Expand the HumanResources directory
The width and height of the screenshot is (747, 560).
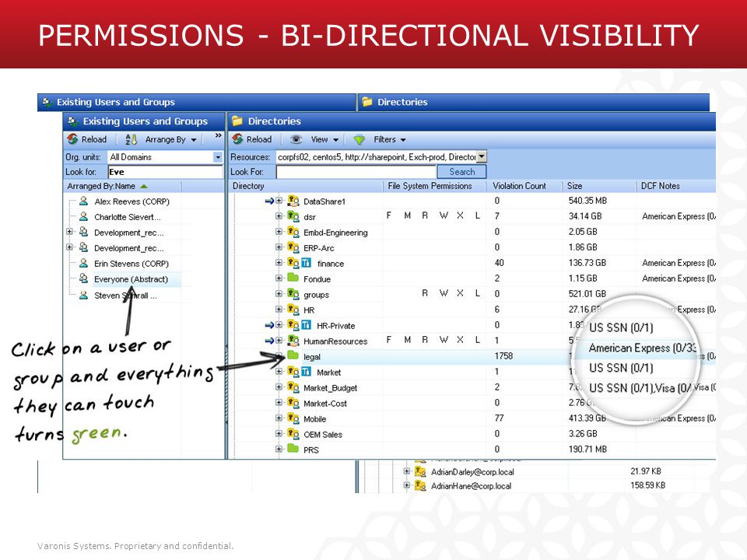click(x=279, y=340)
